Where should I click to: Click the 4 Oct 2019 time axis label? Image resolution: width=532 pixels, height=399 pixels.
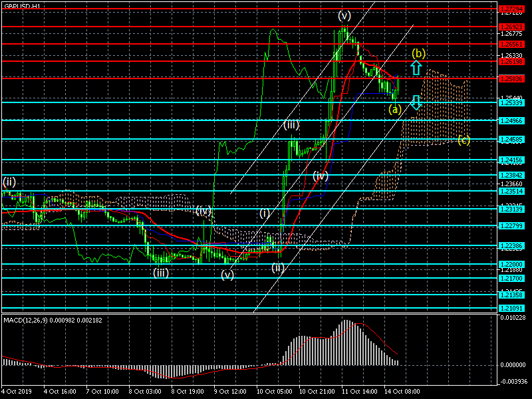[15, 391]
